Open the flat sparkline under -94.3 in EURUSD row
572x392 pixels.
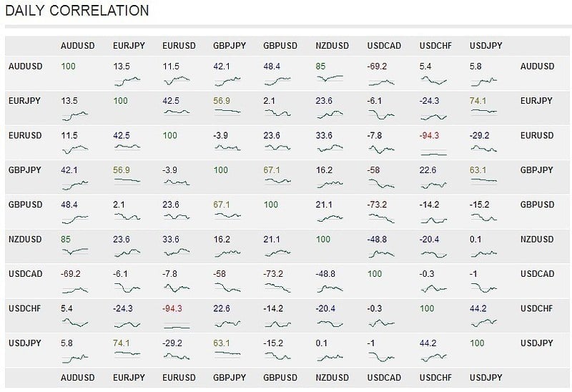point(433,152)
